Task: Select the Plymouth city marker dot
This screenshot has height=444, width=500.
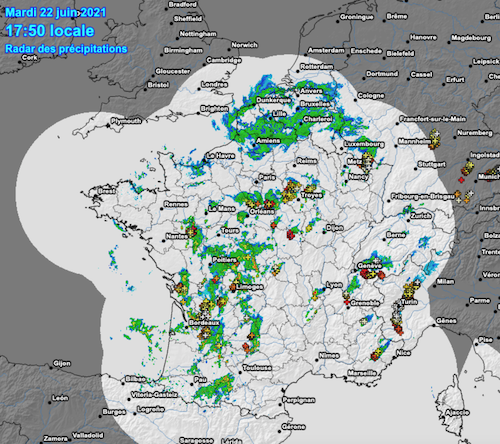Action: click(108, 125)
